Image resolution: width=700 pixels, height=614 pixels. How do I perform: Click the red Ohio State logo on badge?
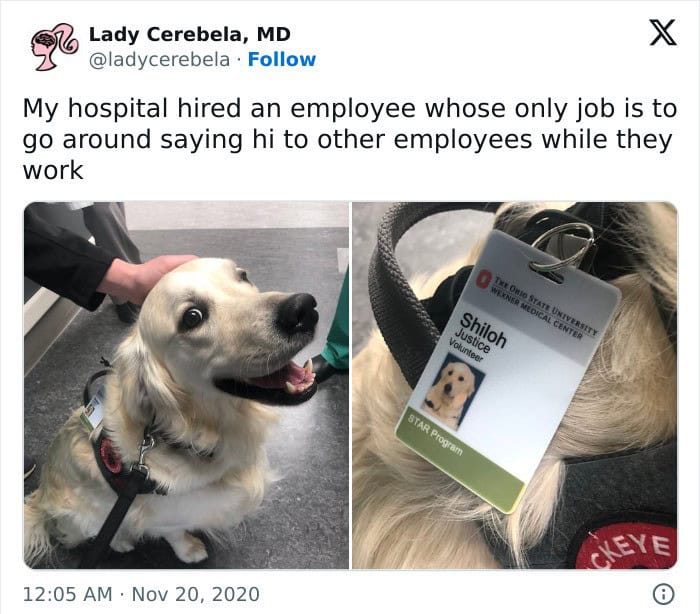coord(483,277)
